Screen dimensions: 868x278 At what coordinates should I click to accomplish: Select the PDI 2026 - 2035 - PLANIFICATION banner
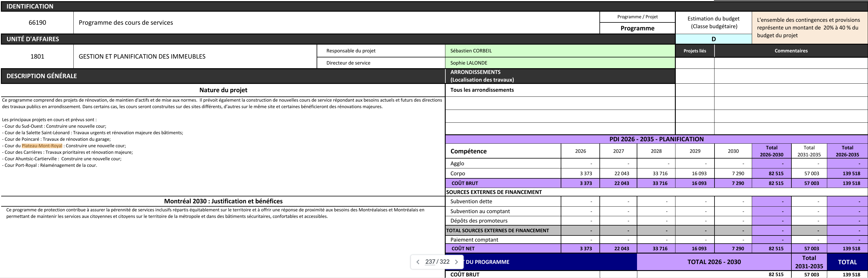(656, 139)
